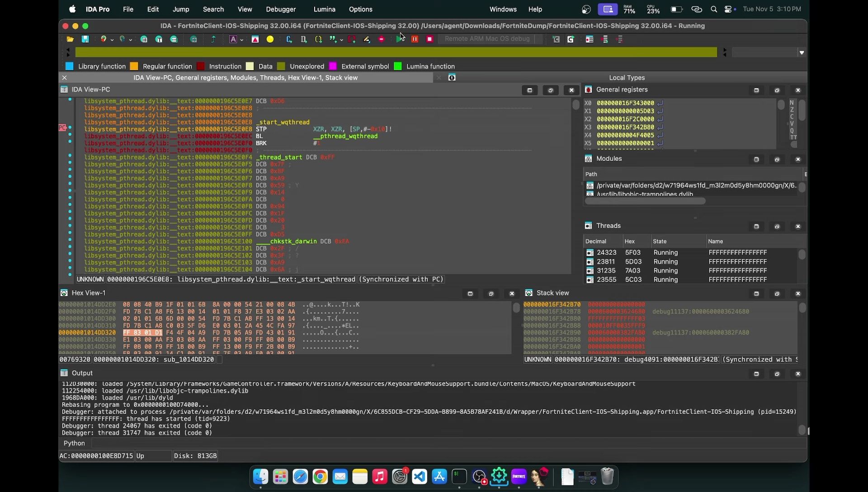Click the yellow circle toolbar icon
868x492 pixels.
coord(270,39)
